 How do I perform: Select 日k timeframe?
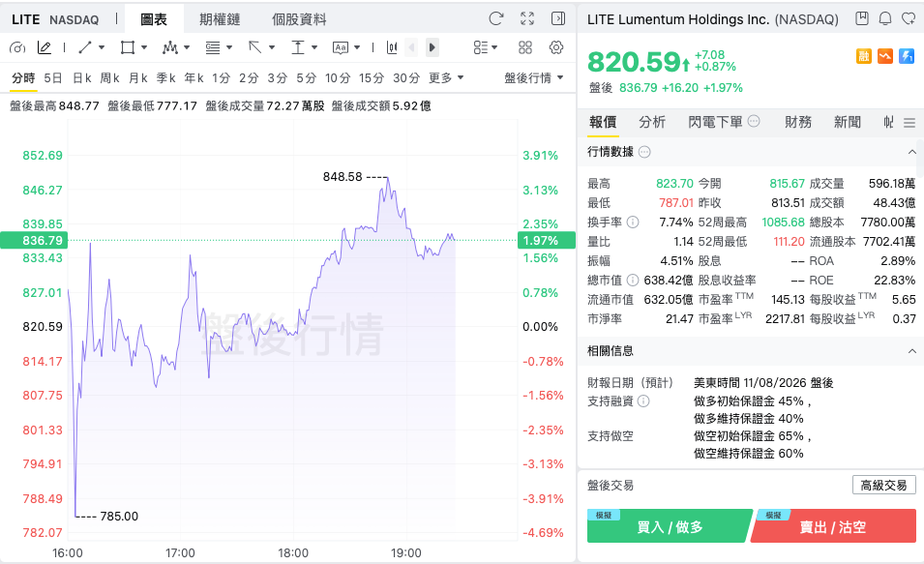point(82,77)
